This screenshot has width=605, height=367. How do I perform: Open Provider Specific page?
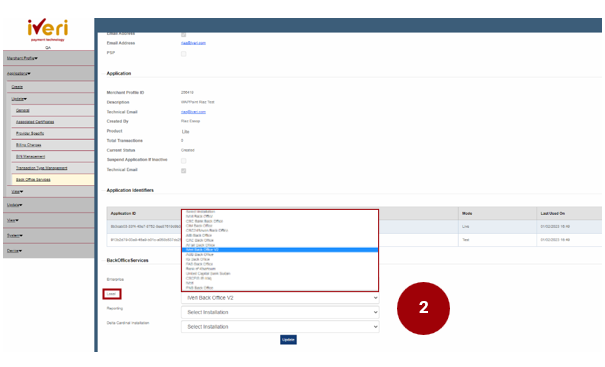point(30,133)
